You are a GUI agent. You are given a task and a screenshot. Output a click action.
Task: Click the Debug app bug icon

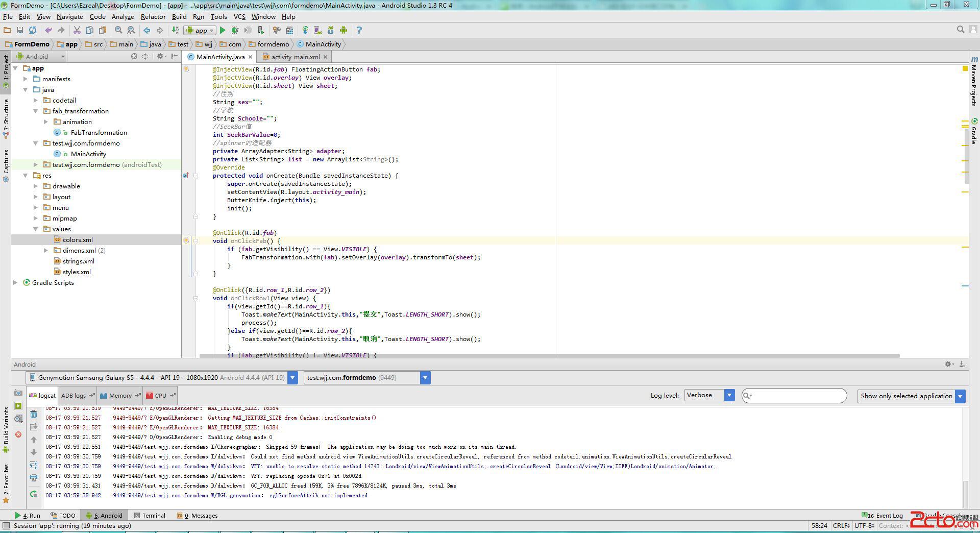point(235,31)
